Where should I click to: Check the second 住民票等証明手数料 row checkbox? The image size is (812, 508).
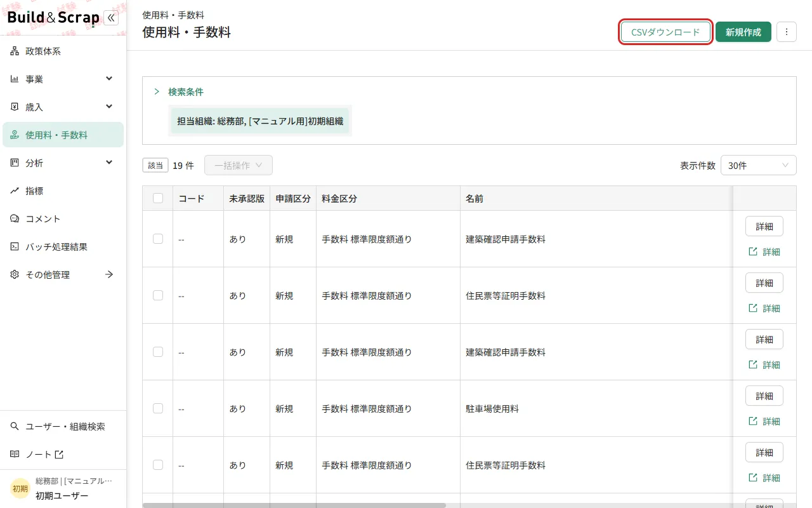pyautogui.click(x=158, y=465)
